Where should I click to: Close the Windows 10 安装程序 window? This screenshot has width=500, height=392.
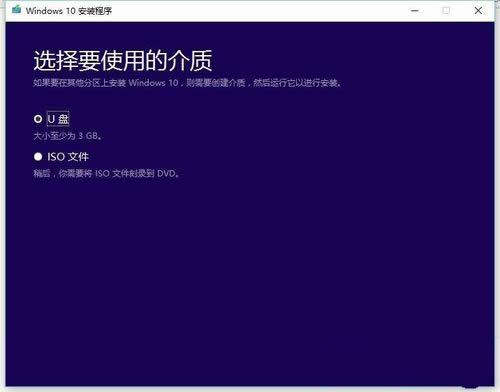[478, 11]
